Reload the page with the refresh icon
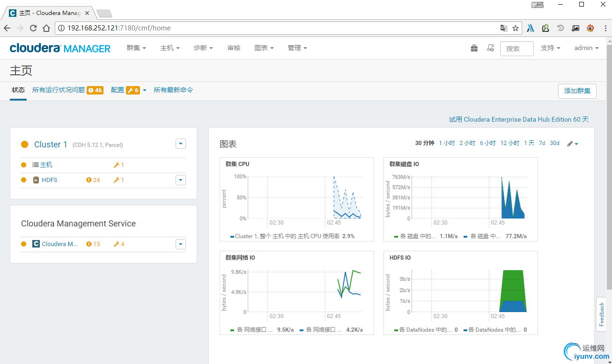The height and width of the screenshot is (364, 612). (33, 28)
